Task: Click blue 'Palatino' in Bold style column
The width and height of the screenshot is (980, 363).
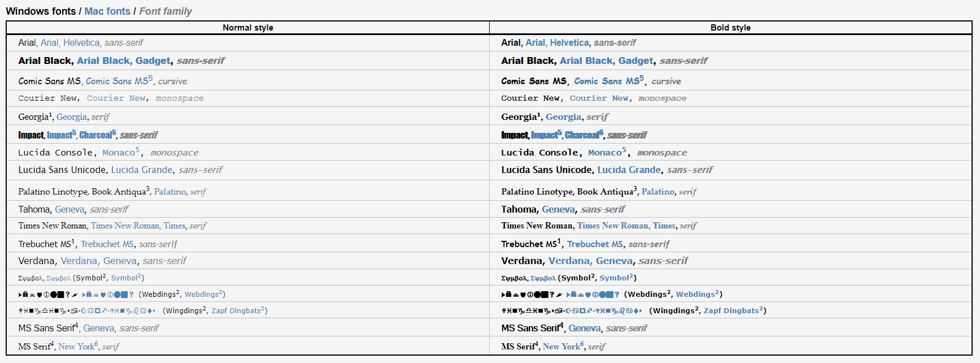Action: tap(657, 192)
